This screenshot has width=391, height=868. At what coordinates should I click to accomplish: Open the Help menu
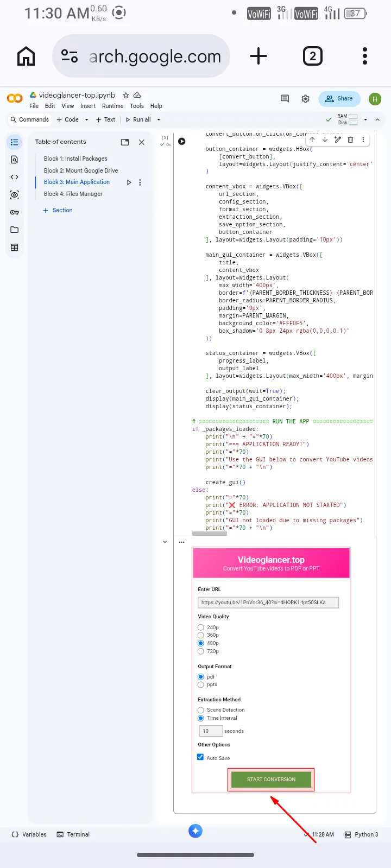coord(156,106)
